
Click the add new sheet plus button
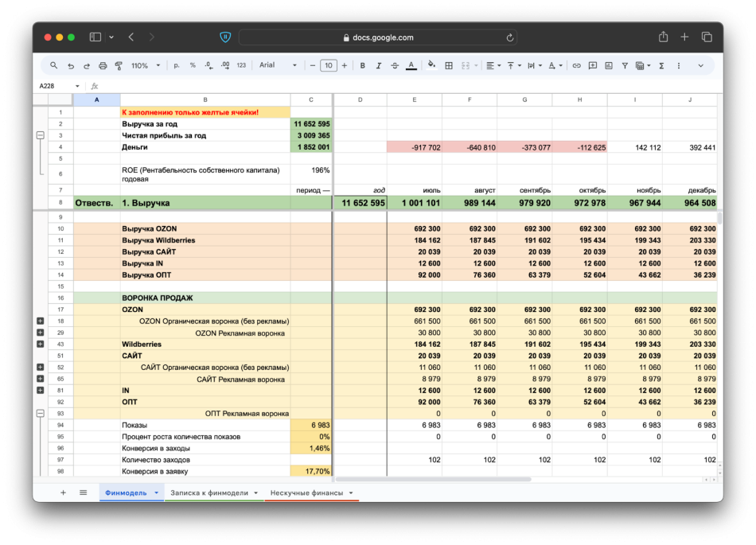[64, 493]
